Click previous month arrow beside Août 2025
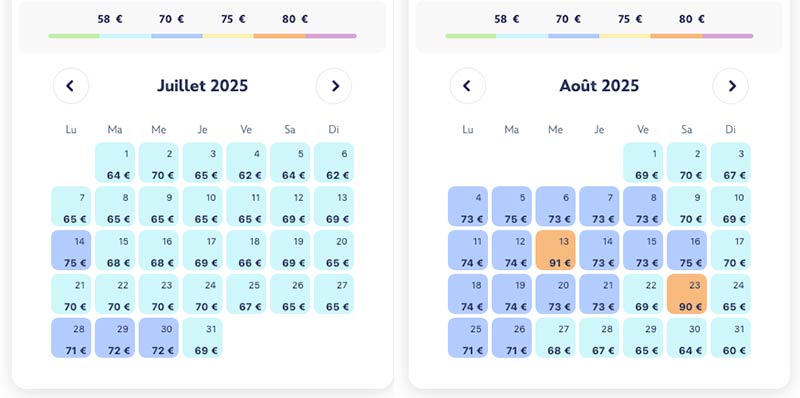 pos(467,86)
